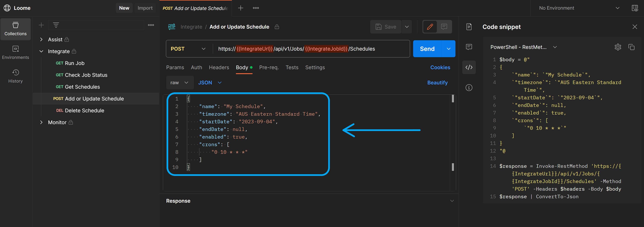Click the HTTP request type icon
644x227 pixels.
[x=172, y=27]
